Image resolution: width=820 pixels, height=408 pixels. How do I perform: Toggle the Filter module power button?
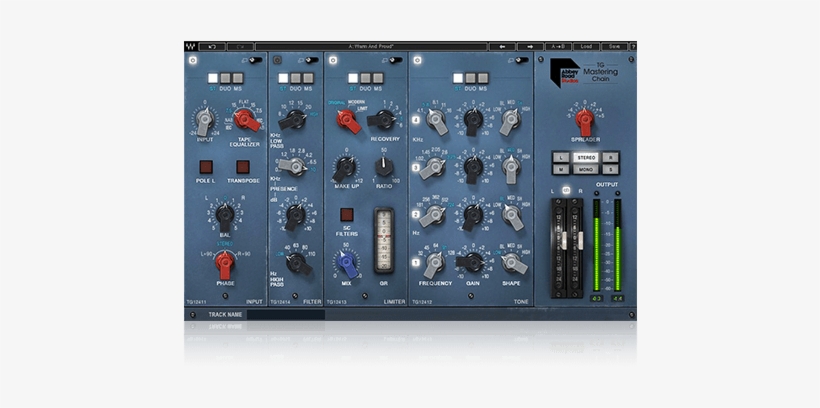277,60
